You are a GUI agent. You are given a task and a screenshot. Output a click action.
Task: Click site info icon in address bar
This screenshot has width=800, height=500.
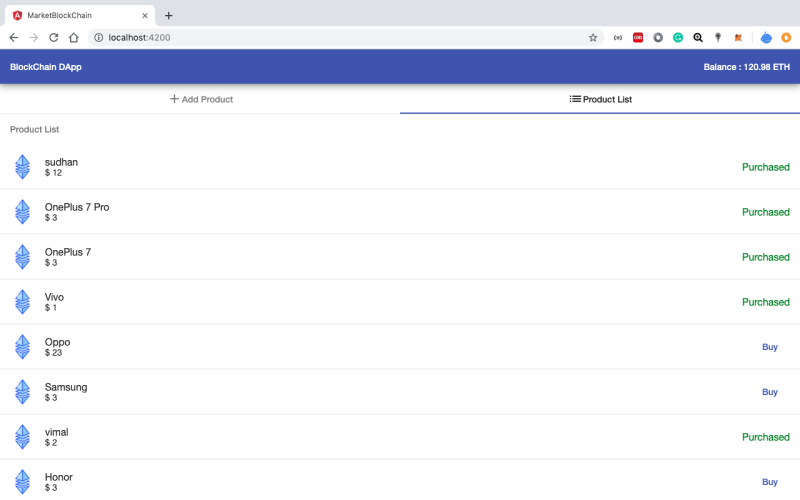click(98, 38)
